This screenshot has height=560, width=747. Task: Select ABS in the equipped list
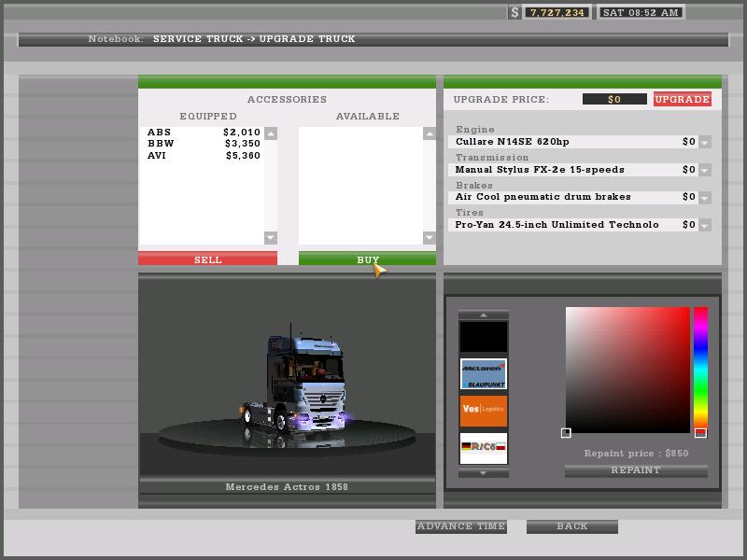point(160,133)
